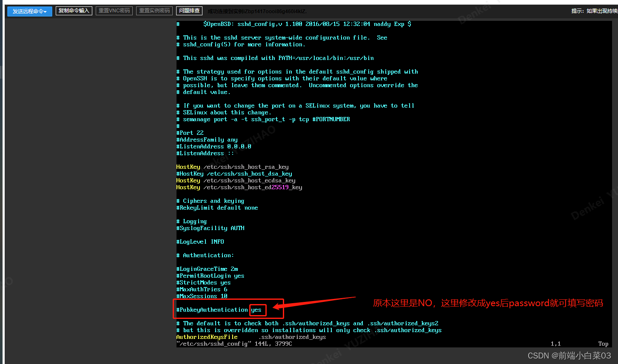Click the #ListenAddress :: line
The width and height of the screenshot is (618, 364).
tap(205, 153)
